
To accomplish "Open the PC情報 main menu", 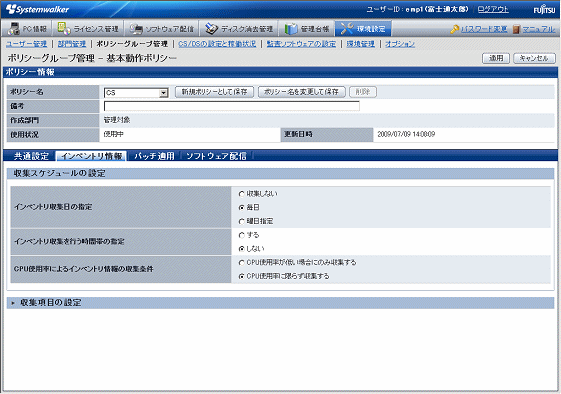I will coord(28,29).
